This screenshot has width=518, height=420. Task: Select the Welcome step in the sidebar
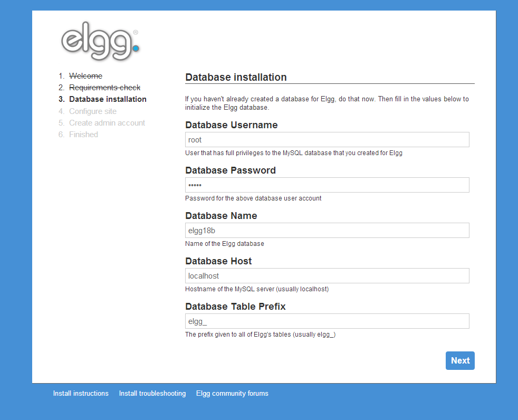pyautogui.click(x=85, y=76)
